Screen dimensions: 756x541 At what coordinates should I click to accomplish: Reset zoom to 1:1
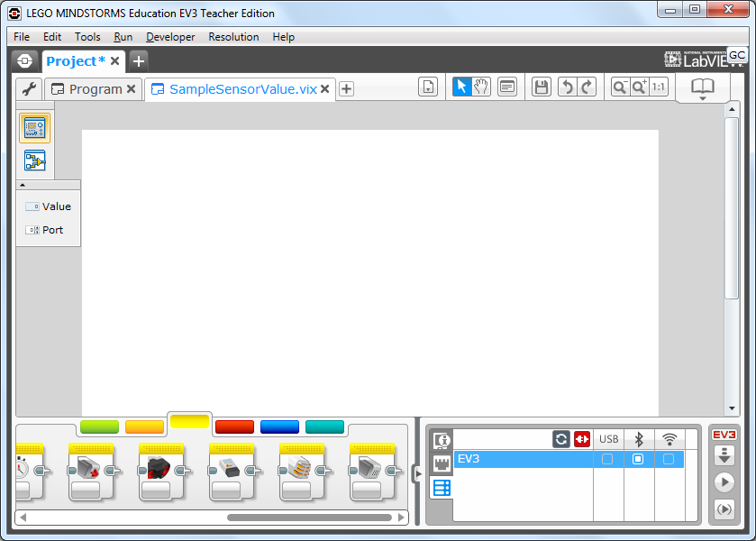coord(659,87)
